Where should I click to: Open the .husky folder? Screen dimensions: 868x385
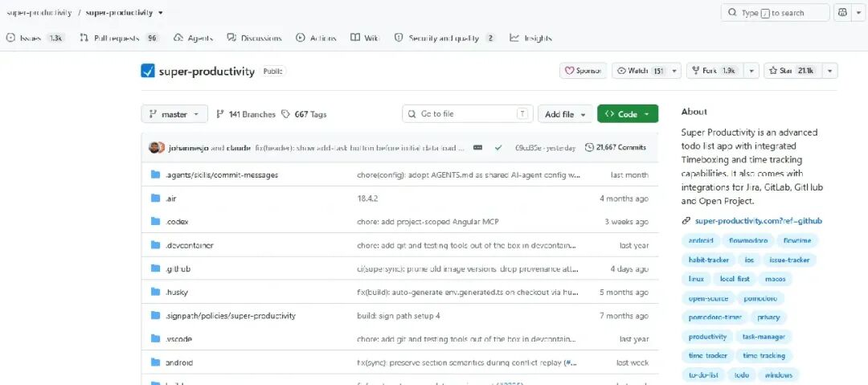point(177,292)
